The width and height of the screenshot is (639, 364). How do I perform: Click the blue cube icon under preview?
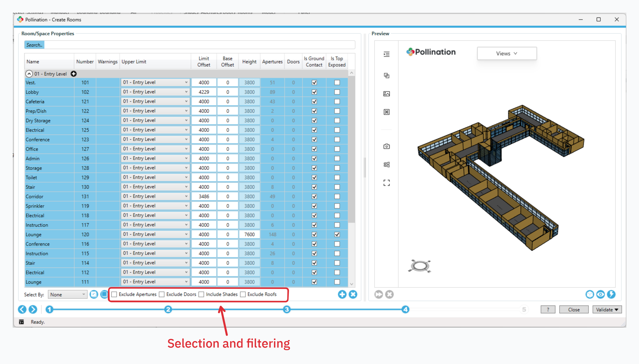click(589, 294)
